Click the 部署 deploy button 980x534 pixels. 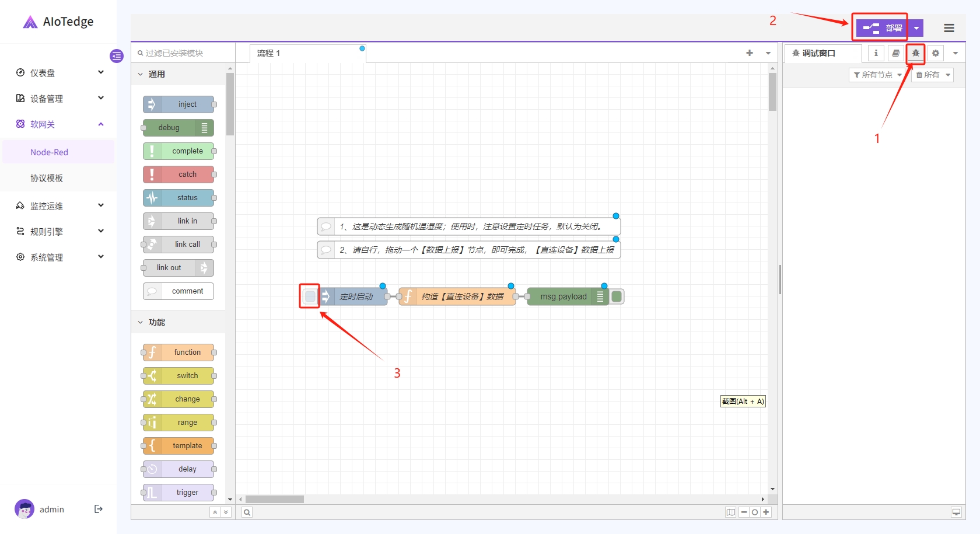[x=883, y=28]
